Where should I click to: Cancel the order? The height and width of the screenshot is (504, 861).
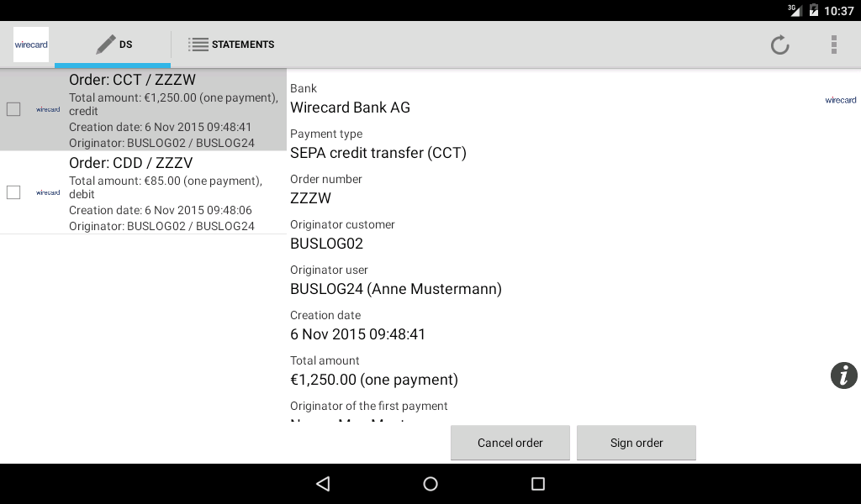tap(510, 443)
